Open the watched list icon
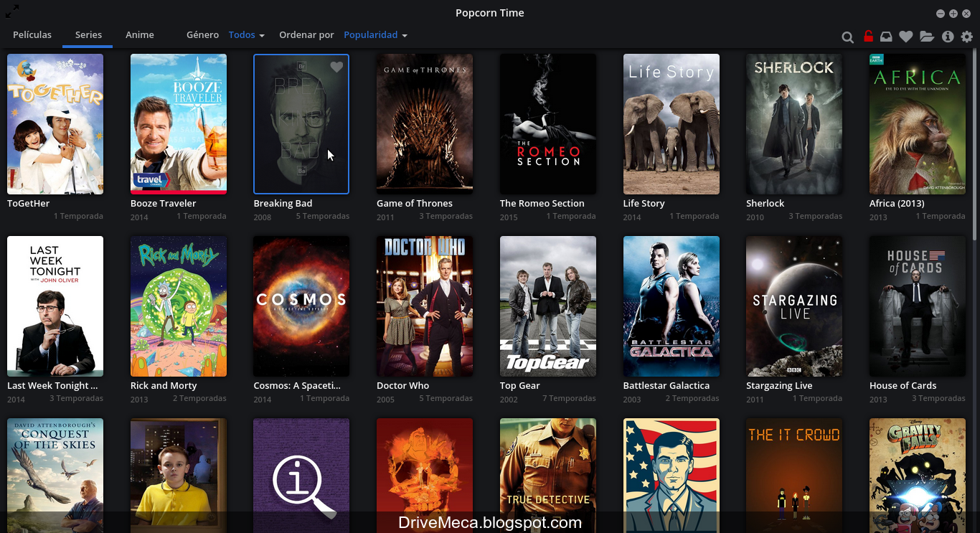 click(886, 37)
